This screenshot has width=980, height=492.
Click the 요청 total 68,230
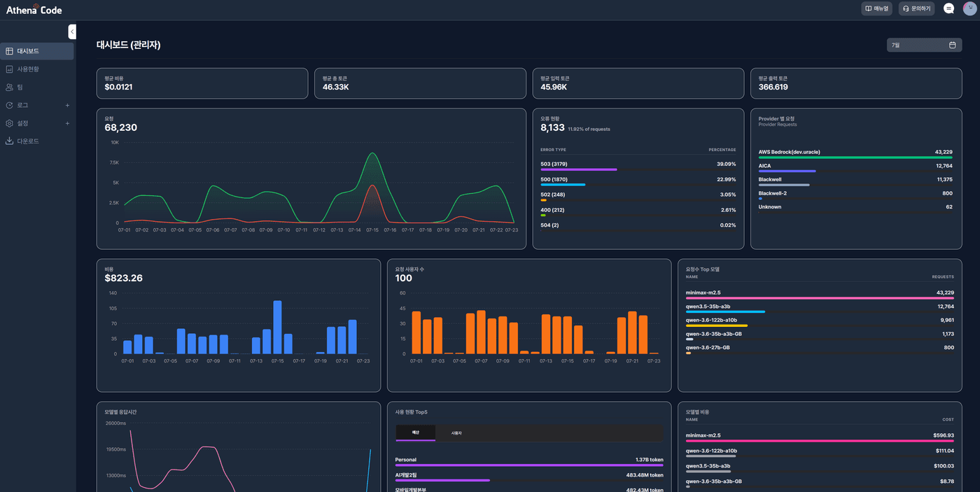click(121, 127)
